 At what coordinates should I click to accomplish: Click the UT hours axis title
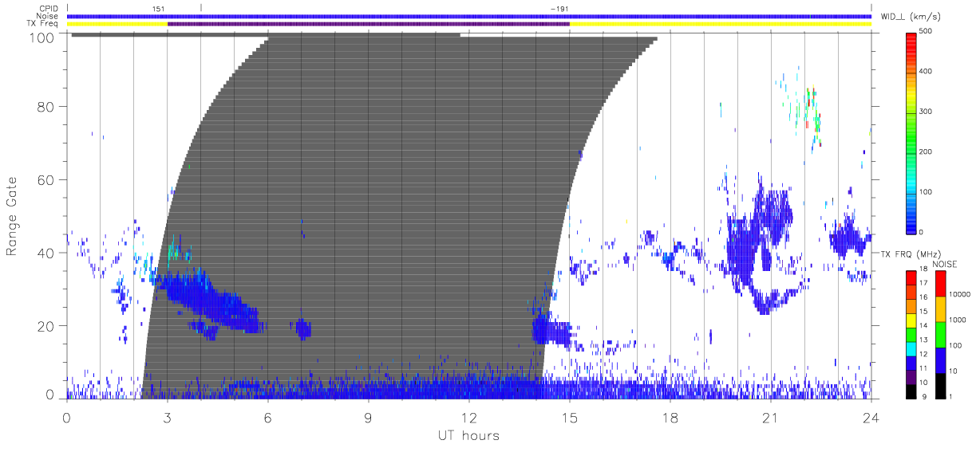pyautogui.click(x=468, y=436)
